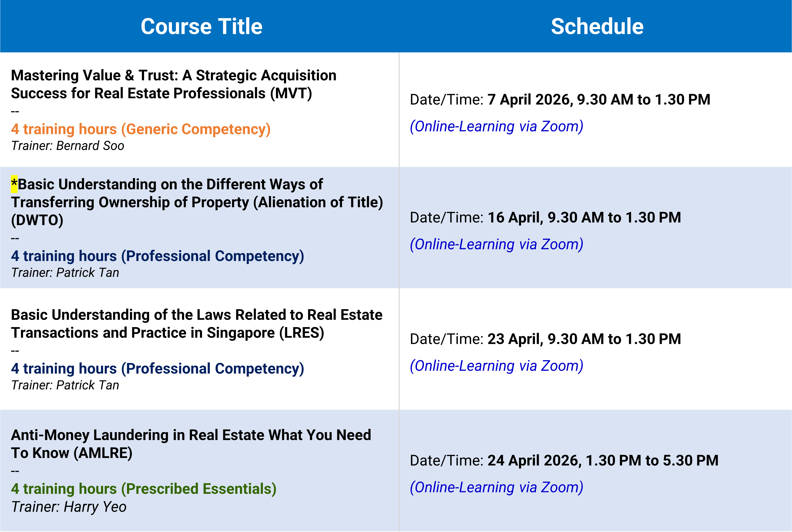Open the LRES real estate laws course

[x=197, y=324]
